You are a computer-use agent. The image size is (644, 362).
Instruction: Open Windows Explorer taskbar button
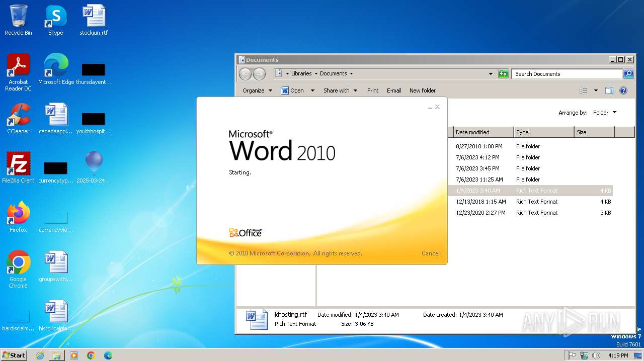[x=57, y=355]
